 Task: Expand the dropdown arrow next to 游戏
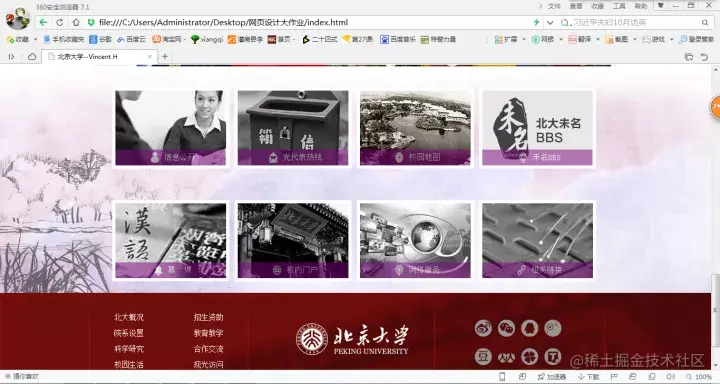671,40
